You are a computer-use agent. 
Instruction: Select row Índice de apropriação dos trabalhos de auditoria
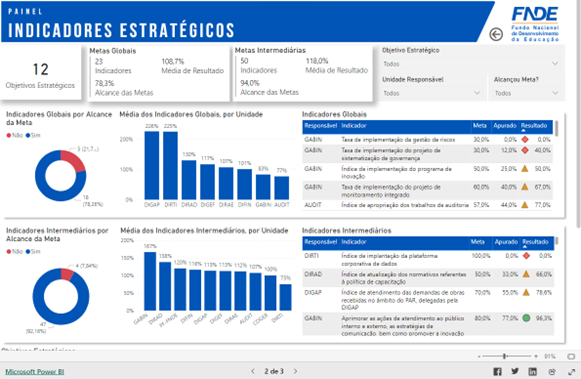pos(428,205)
